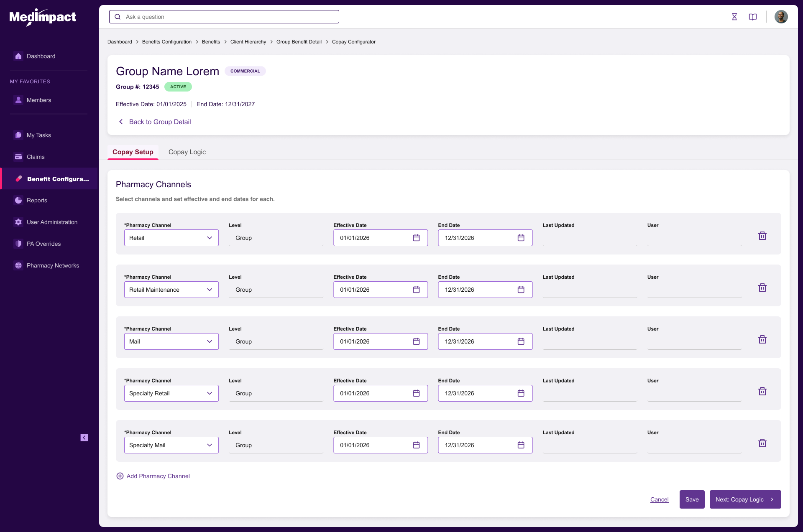This screenshot has height=532, width=803.
Task: Click the plus icon for Add Pharmacy Channel
Action: 120,476
